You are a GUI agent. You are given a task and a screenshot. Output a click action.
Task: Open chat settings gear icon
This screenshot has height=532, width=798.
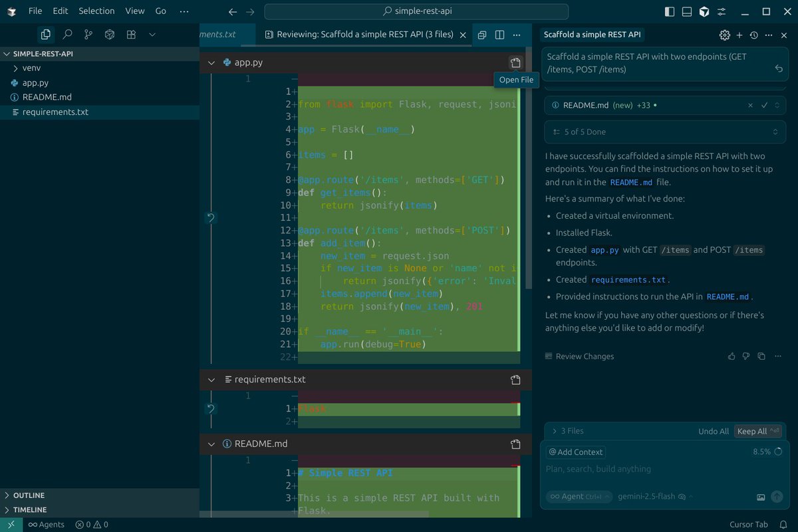point(724,35)
